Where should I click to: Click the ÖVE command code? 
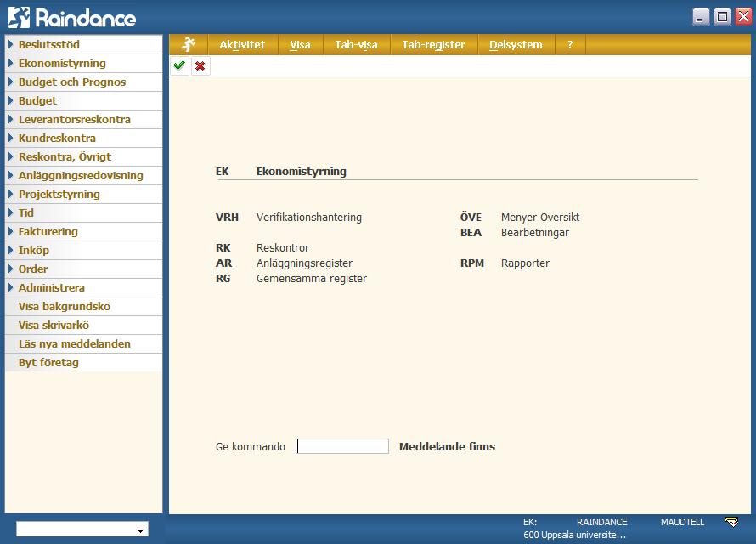tap(471, 217)
